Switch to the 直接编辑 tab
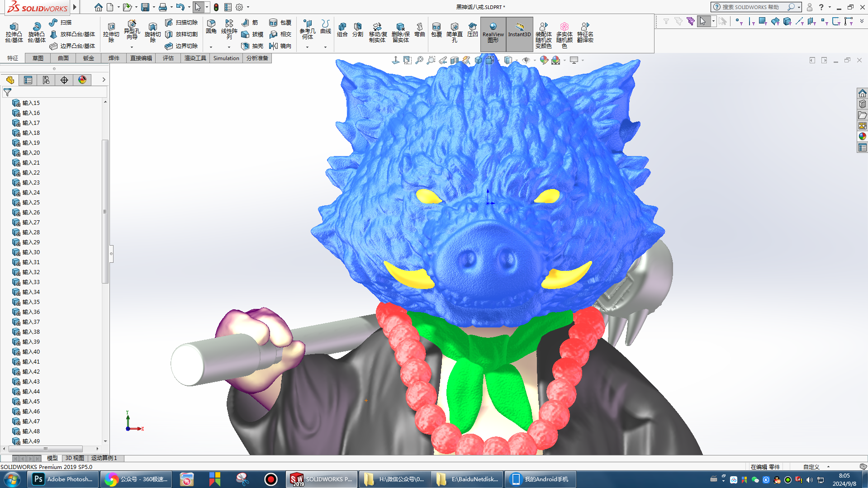 tap(141, 58)
